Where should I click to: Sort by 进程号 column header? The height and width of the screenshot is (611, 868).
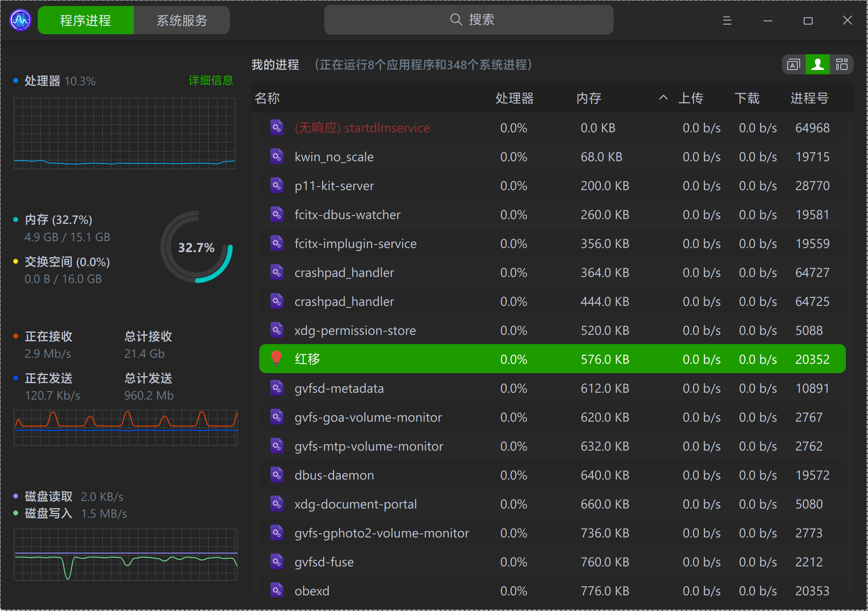click(x=809, y=98)
